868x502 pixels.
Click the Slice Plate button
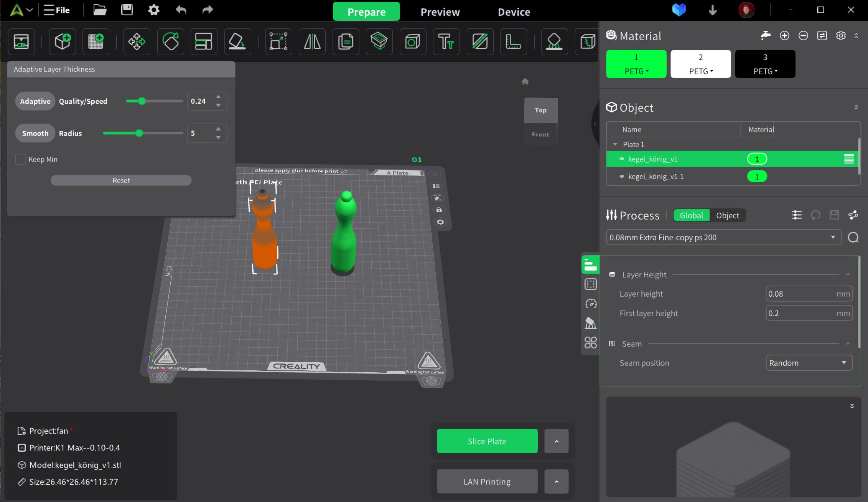tap(487, 441)
